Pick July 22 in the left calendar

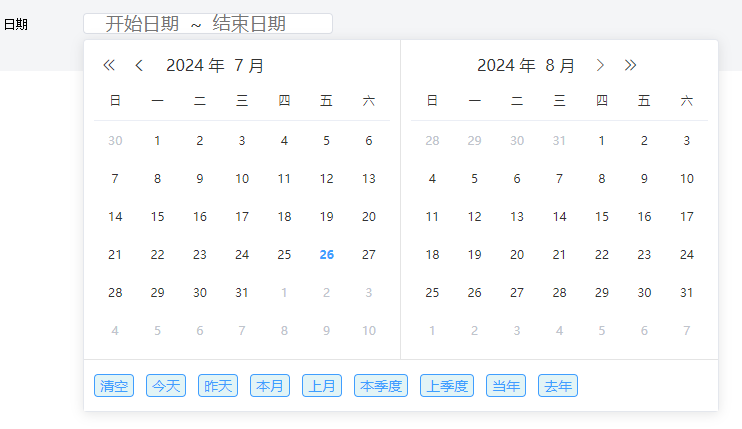(157, 254)
